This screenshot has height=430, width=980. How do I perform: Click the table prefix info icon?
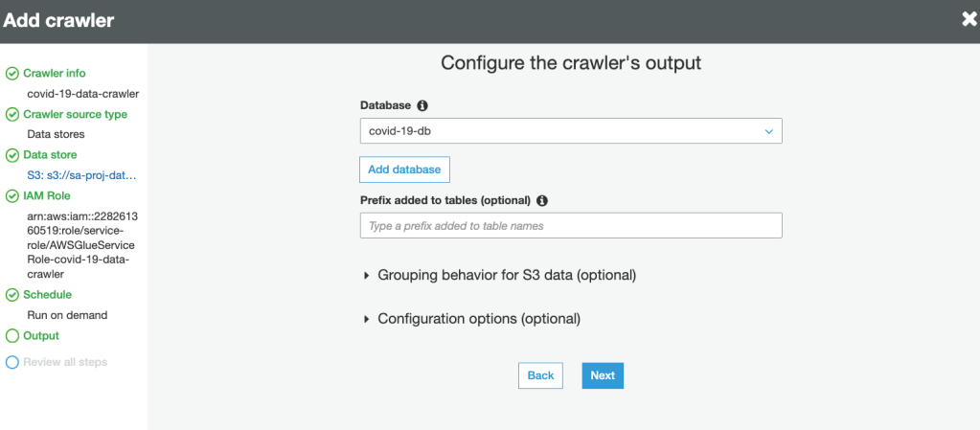point(542,200)
